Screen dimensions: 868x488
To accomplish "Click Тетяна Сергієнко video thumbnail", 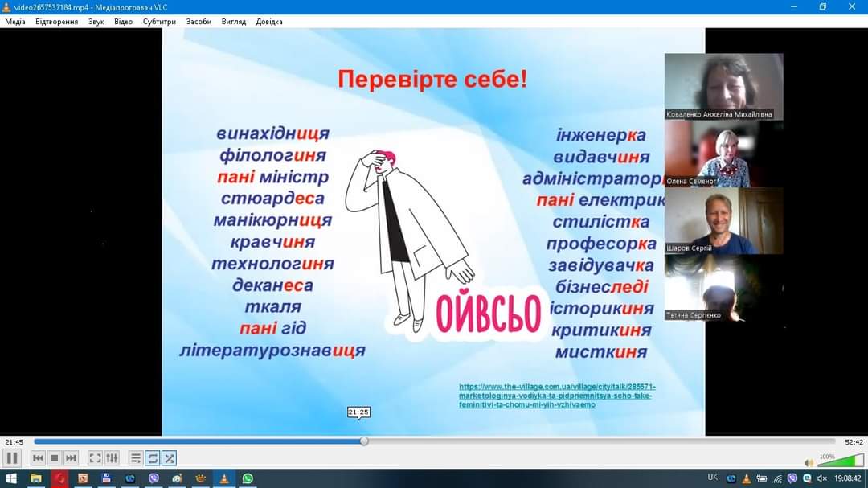I will [x=724, y=288].
